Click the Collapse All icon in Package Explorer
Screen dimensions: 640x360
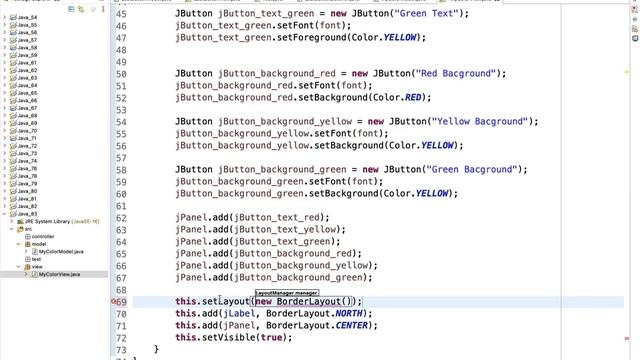[x=71, y=9]
